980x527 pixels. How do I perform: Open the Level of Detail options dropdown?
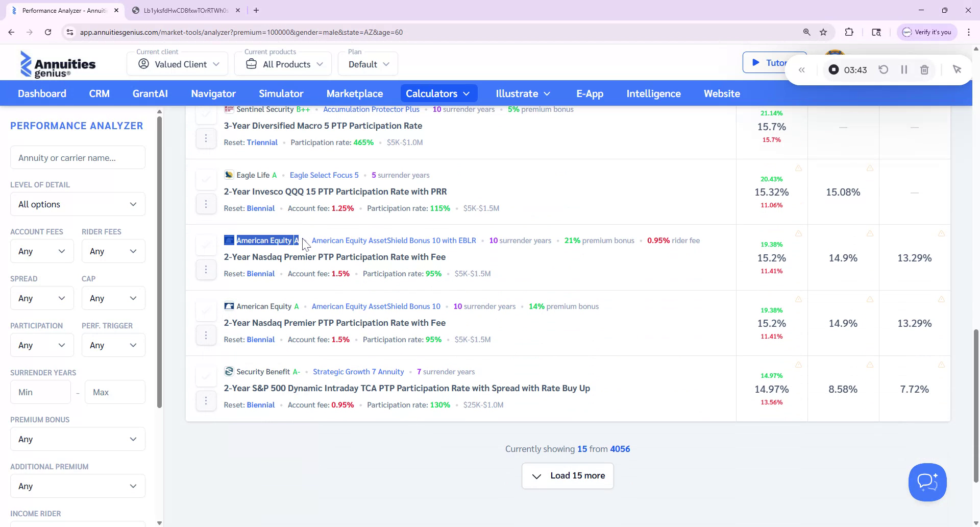[77, 204]
